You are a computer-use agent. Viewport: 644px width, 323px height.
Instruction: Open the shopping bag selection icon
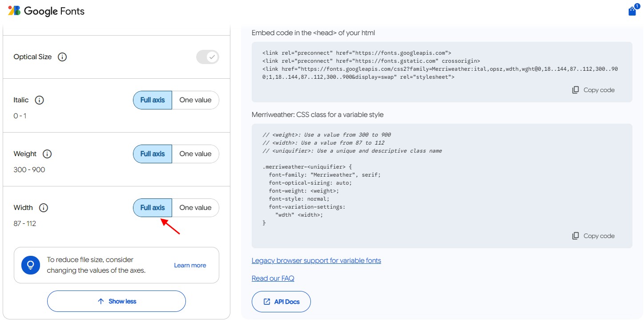(x=632, y=11)
